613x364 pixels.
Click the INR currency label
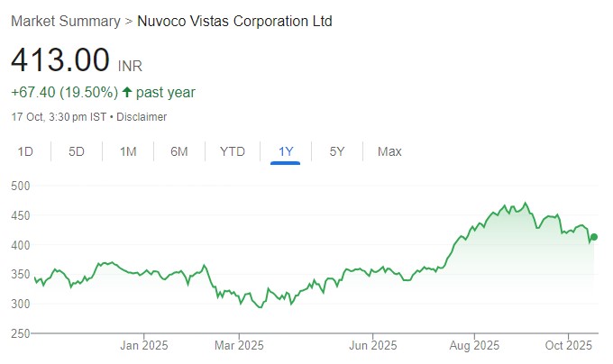coord(130,66)
